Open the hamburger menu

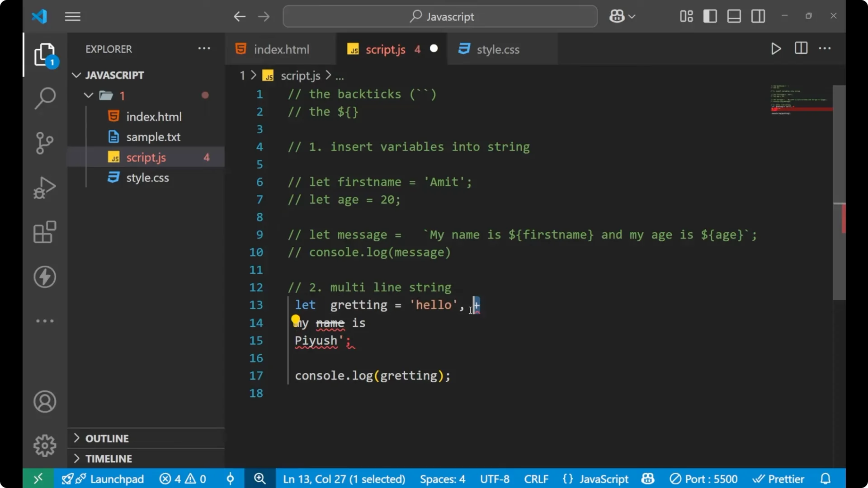(x=72, y=16)
